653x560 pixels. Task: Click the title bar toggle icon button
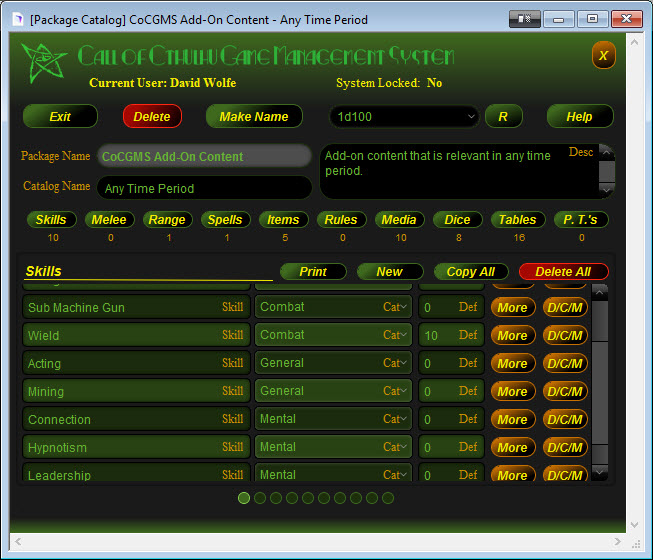[525, 19]
